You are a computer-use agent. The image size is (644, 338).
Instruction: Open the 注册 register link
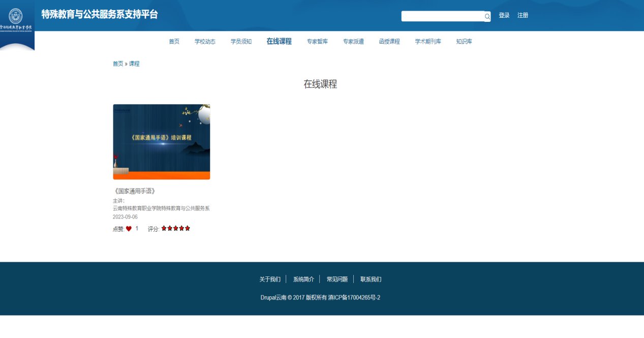523,15
